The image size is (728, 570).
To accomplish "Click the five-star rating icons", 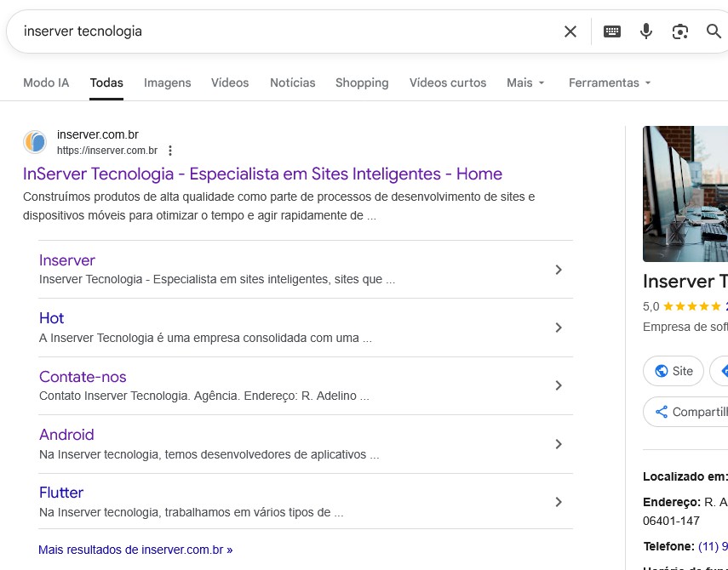I will [x=690, y=306].
